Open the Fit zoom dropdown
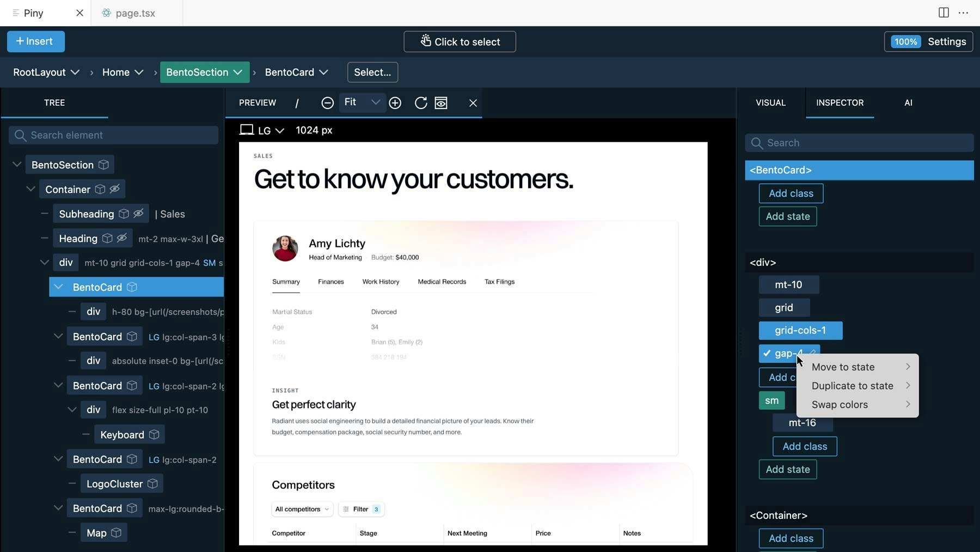 click(x=362, y=102)
